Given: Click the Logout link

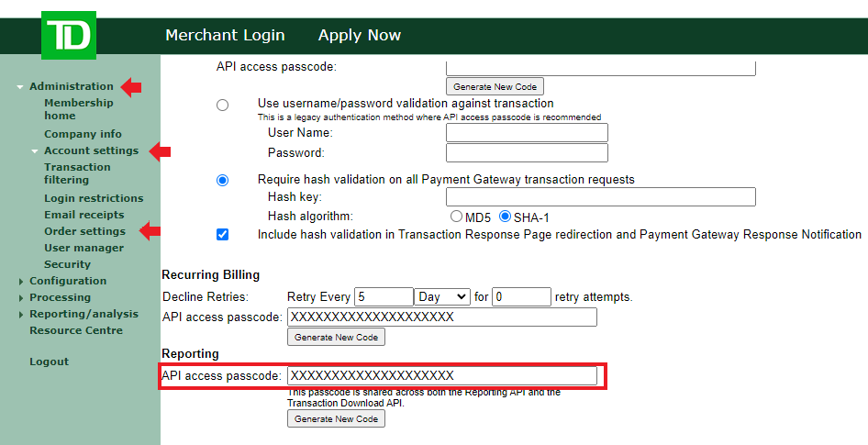Looking at the screenshot, I should [49, 362].
